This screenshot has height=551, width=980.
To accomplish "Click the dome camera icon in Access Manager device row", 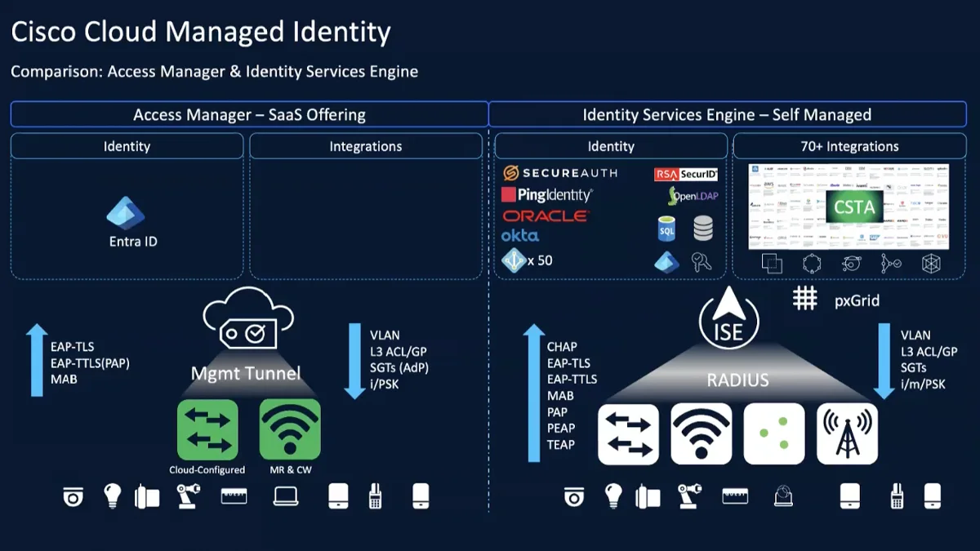I will pyautogui.click(x=73, y=495).
